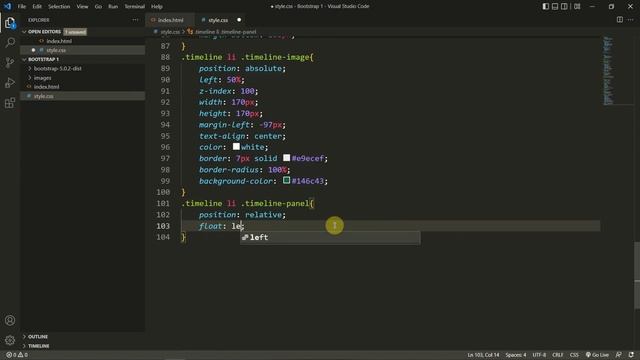Open the View menu
Image resolution: width=640 pixels, height=360 pixels.
82,7
